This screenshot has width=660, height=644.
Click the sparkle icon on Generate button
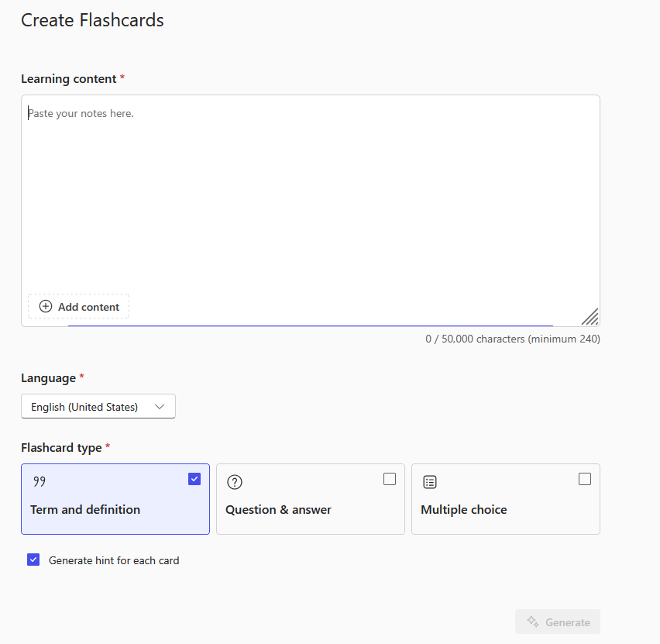533,622
